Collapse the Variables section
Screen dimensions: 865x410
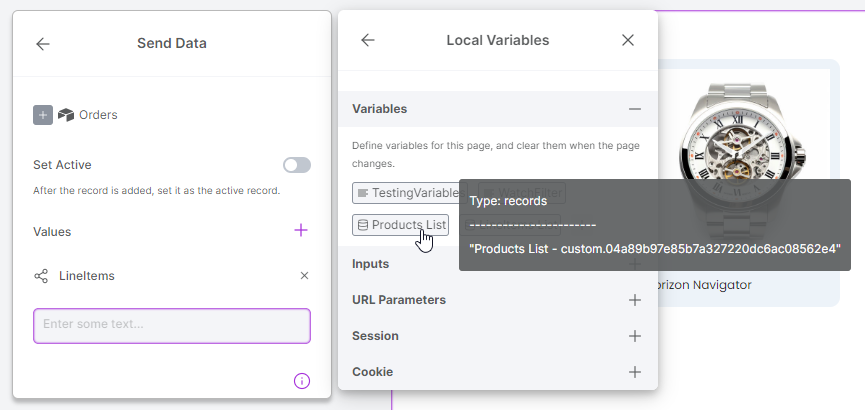(x=635, y=109)
